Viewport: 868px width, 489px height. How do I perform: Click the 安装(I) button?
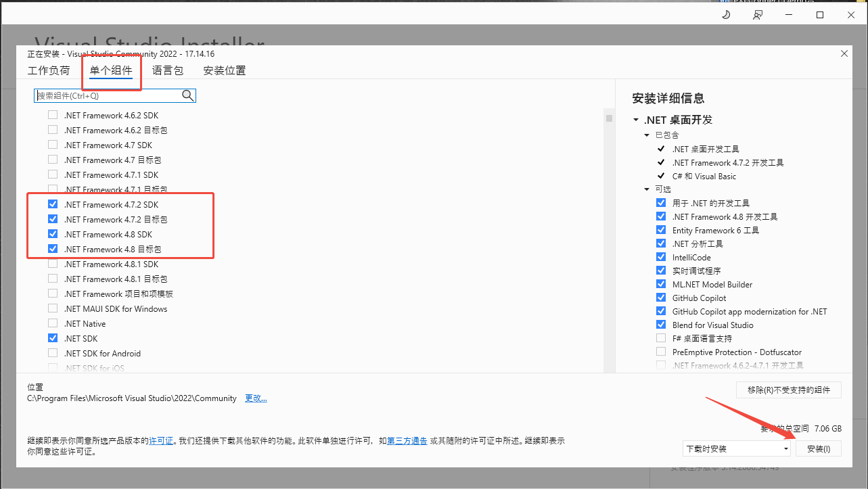pyautogui.click(x=819, y=448)
